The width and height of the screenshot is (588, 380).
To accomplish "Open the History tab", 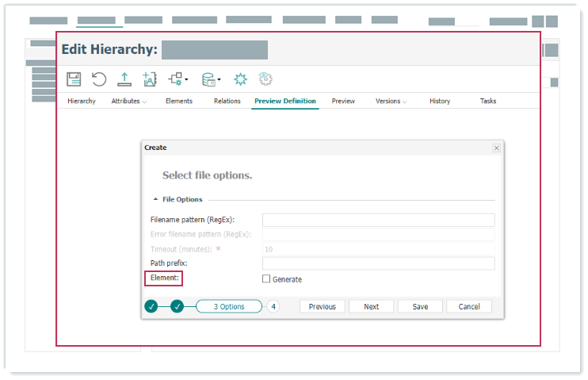I will coord(440,102).
